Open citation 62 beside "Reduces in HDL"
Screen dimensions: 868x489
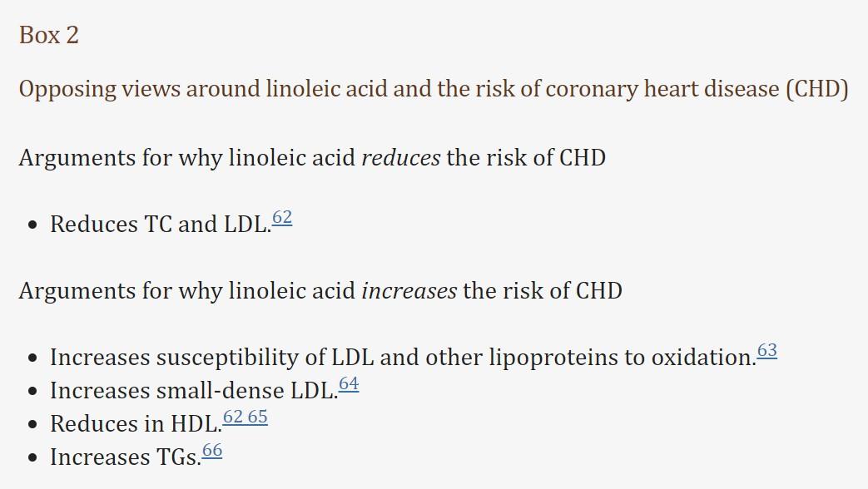coord(233,417)
